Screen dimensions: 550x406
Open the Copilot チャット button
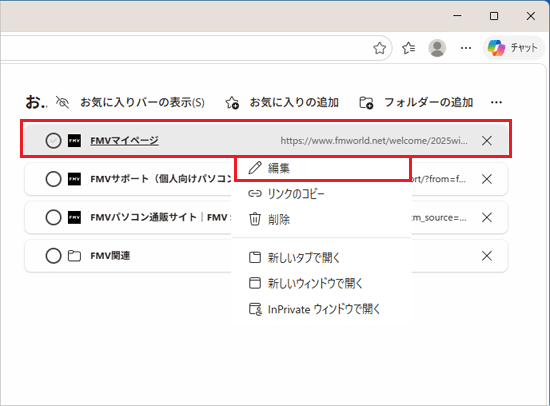(x=514, y=48)
